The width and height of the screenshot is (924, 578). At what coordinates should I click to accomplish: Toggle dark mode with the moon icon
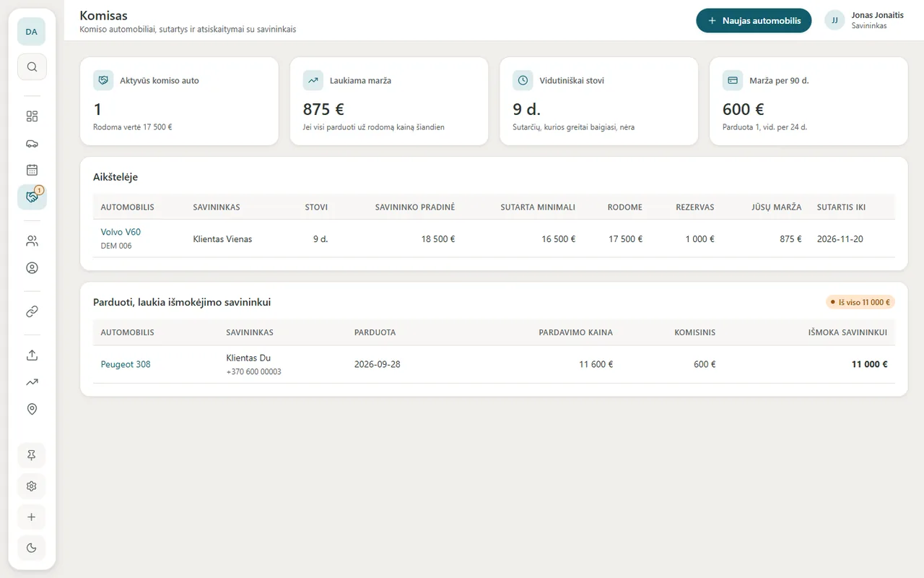(32, 548)
